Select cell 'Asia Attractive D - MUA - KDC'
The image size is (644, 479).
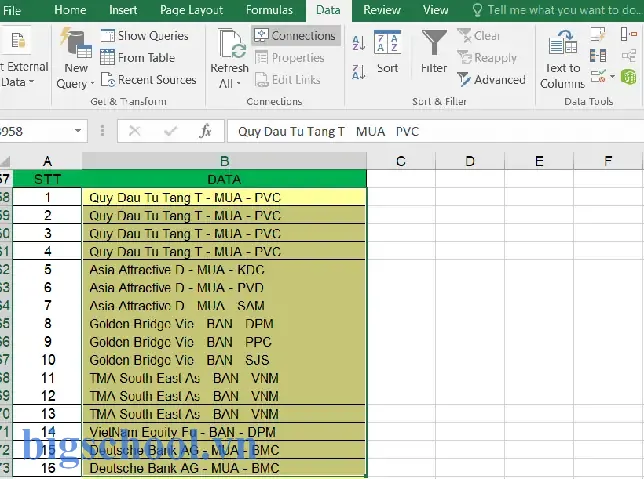[224, 269]
